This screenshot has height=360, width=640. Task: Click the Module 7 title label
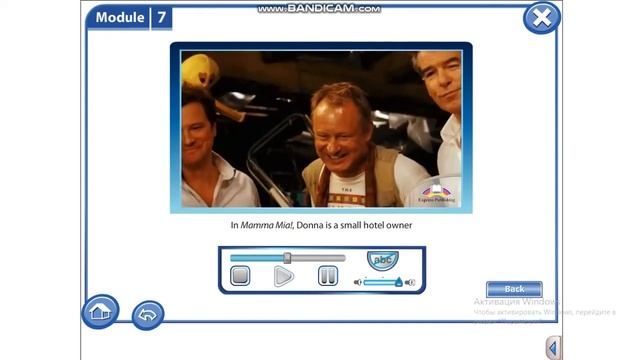(x=129, y=18)
